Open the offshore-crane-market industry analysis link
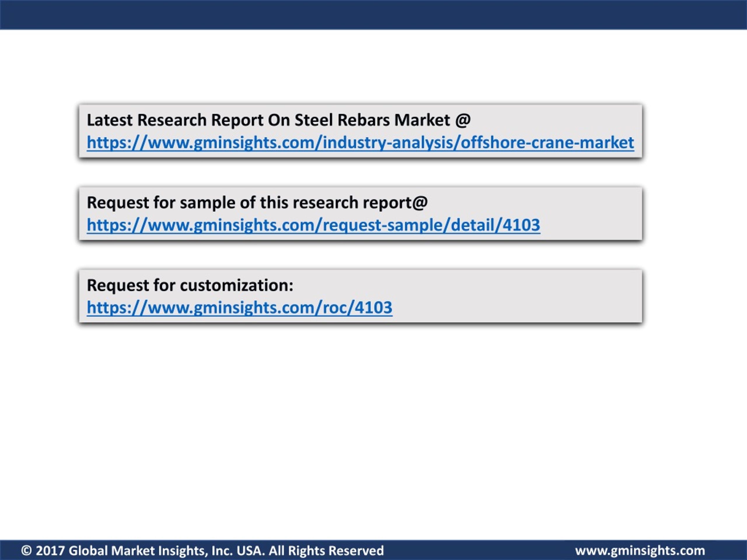The width and height of the screenshot is (747, 560). (360, 142)
